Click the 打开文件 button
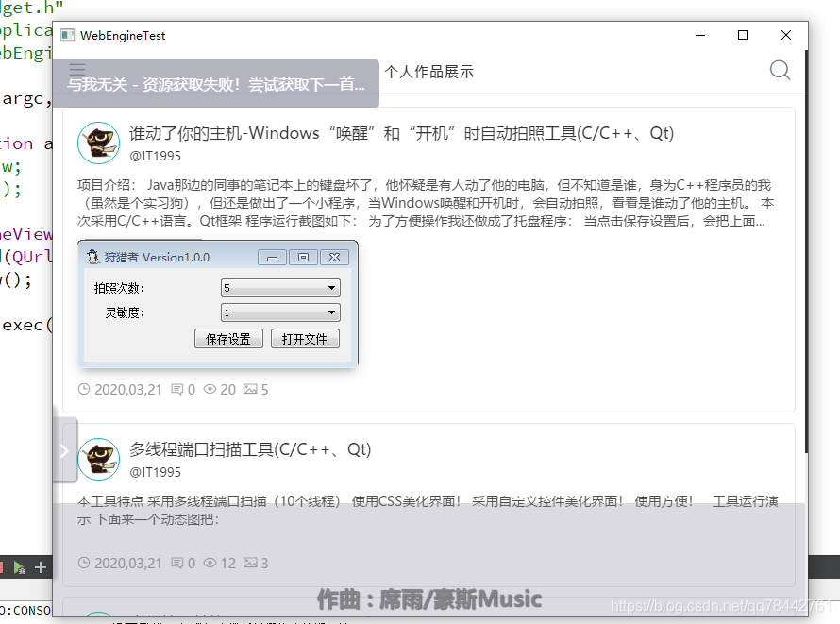This screenshot has height=624, width=840. 305,339
